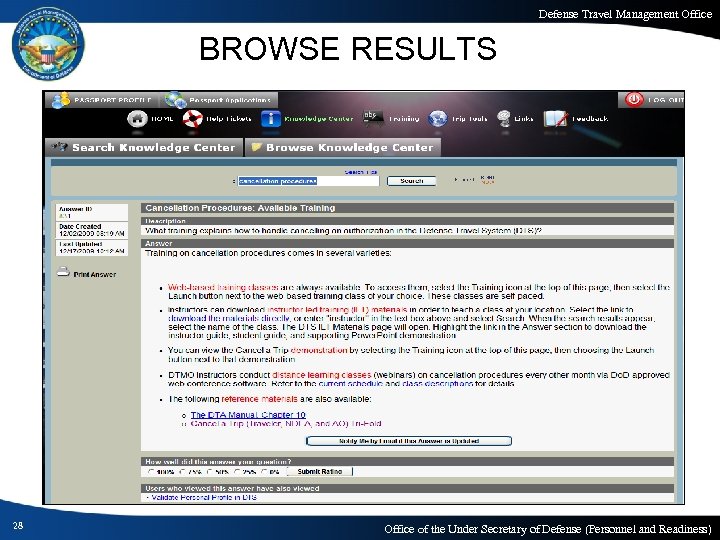Click the red reference materials link
The height and width of the screenshot is (540, 720).
point(259,399)
